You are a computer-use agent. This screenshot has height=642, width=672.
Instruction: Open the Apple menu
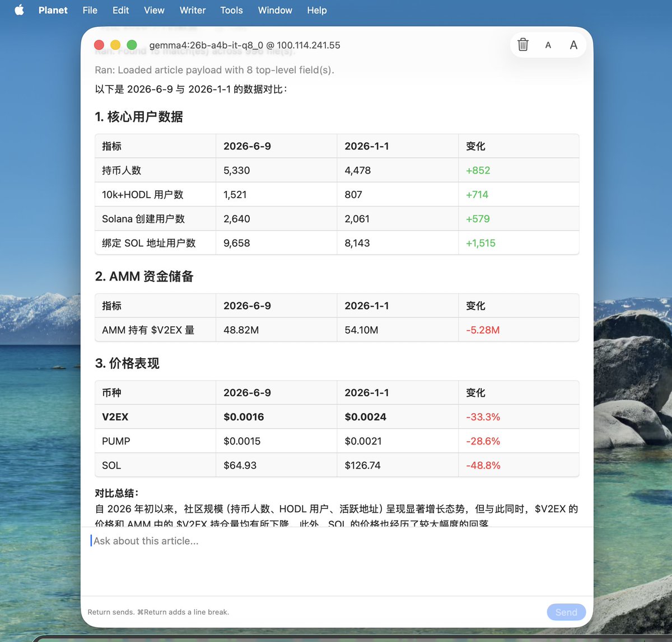[19, 10]
